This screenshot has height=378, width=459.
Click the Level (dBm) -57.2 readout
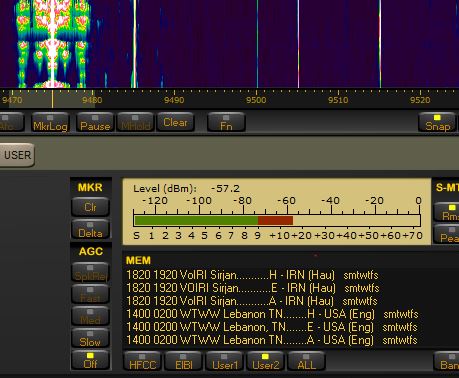pos(186,189)
